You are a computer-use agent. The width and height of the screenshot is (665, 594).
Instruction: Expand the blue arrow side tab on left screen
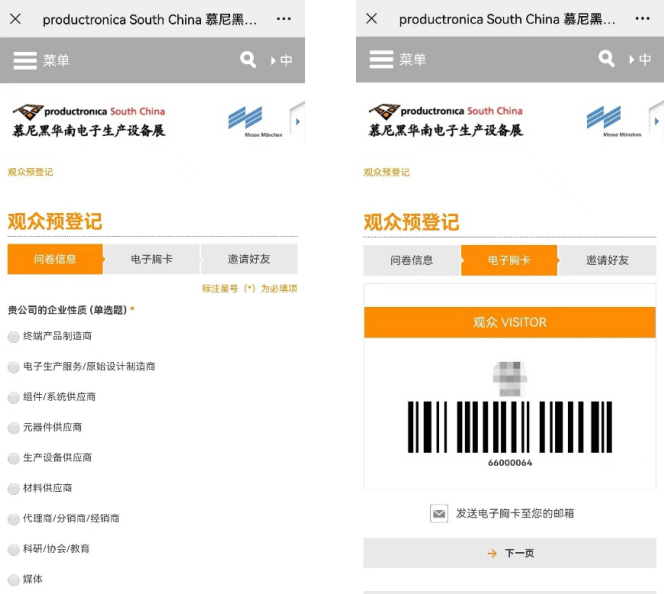click(297, 122)
